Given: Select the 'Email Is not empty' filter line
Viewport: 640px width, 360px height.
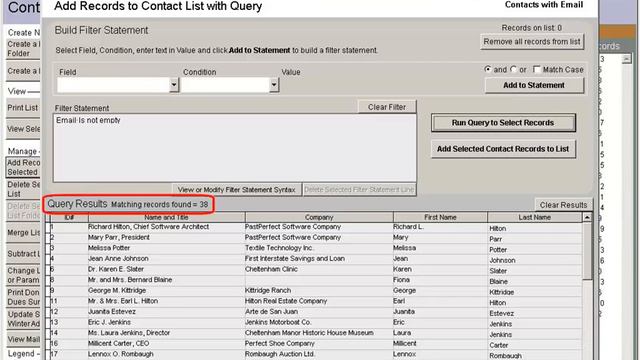Looking at the screenshot, I should point(88,120).
